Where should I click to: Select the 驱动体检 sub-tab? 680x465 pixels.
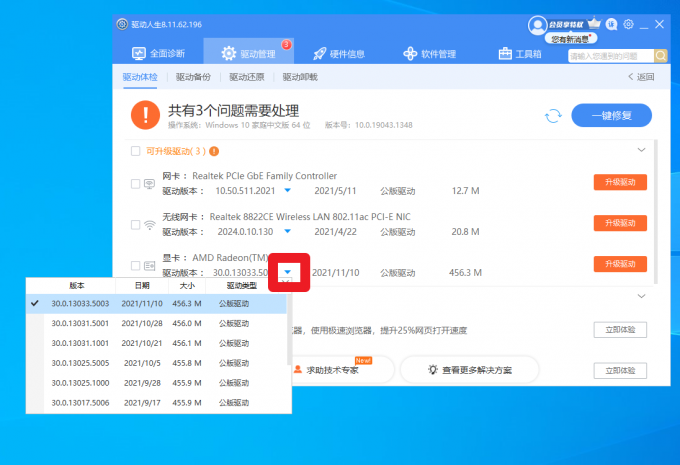pos(140,77)
